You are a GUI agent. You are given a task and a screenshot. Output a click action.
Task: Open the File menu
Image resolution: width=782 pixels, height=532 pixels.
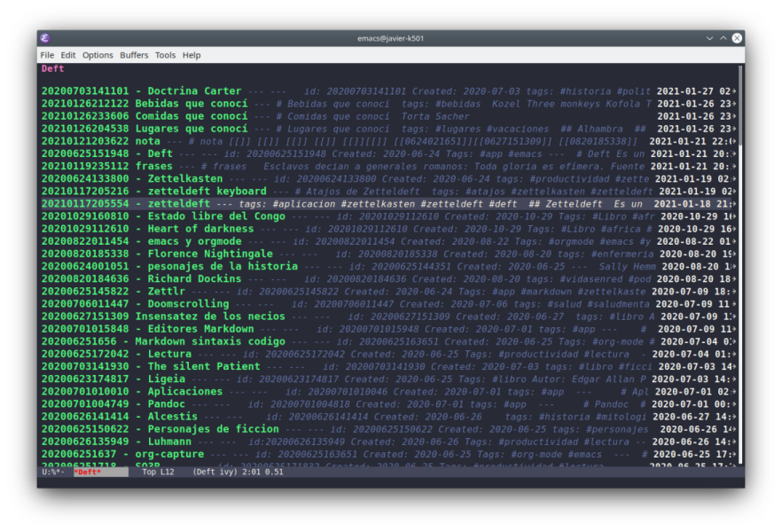point(47,55)
